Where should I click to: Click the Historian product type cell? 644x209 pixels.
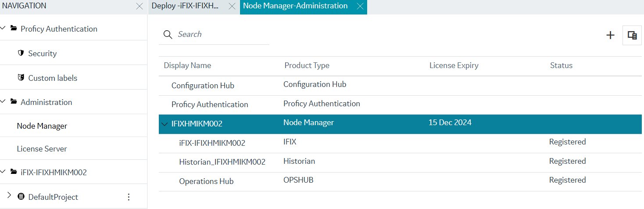click(299, 161)
